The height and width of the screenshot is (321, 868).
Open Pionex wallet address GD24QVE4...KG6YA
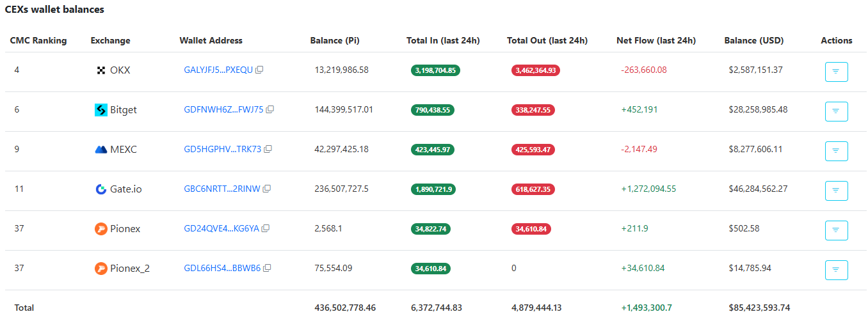(221, 229)
